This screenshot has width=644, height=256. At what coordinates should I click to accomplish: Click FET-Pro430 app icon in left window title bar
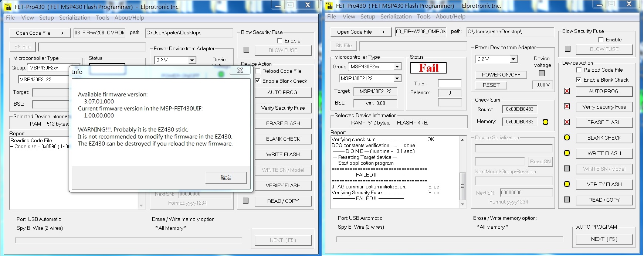click(8, 6)
